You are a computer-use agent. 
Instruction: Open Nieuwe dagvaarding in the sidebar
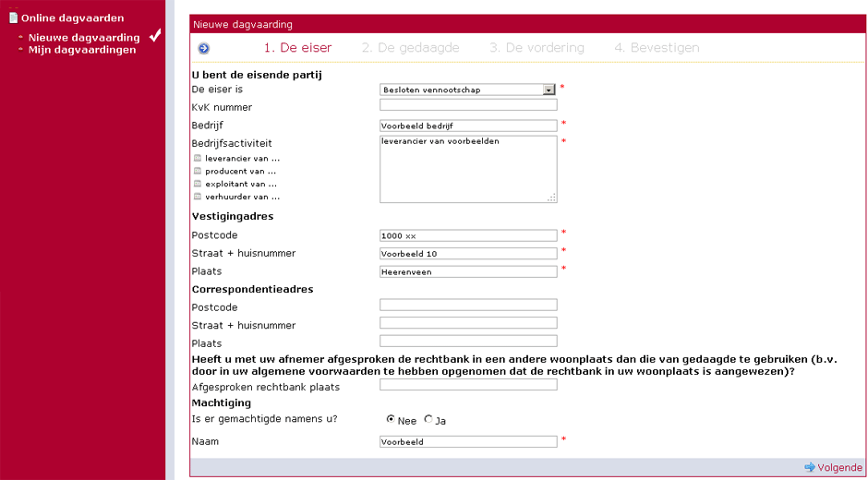pos(84,38)
